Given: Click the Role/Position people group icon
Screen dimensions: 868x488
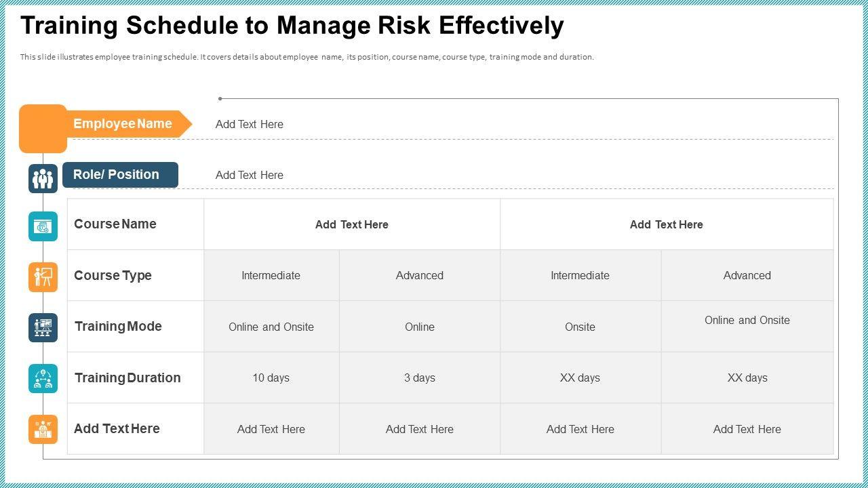Looking at the screenshot, I should tap(43, 178).
